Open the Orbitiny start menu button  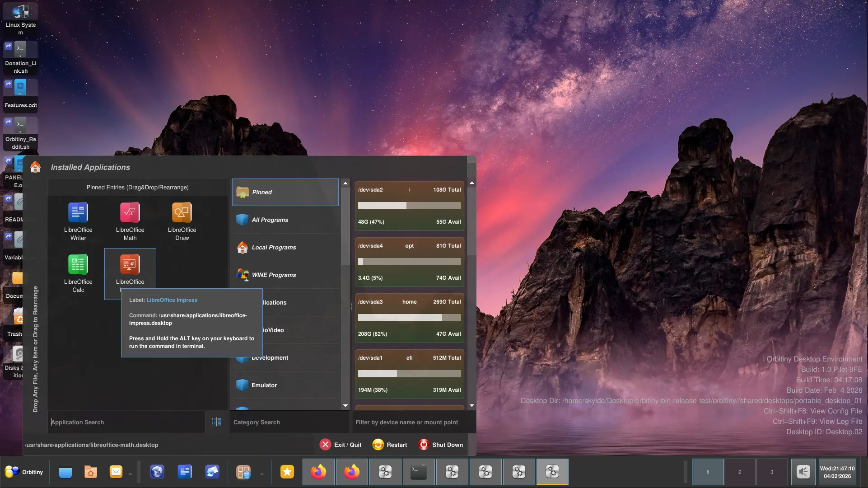click(24, 472)
